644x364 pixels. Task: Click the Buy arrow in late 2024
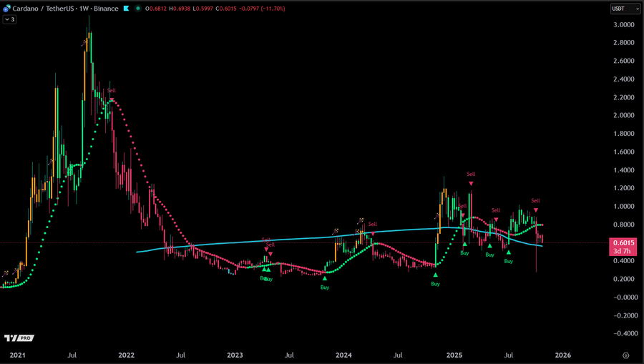tap(435, 275)
